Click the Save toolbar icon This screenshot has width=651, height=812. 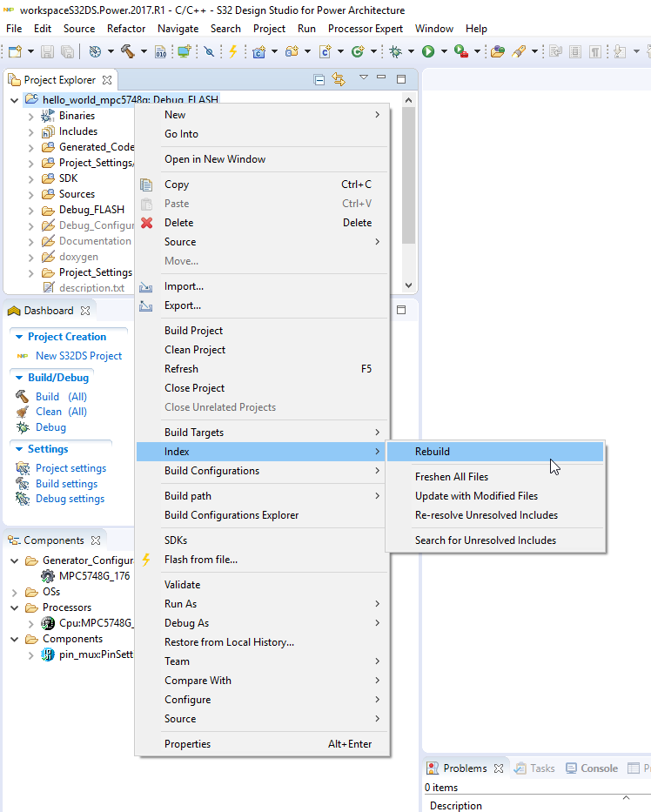[47, 51]
